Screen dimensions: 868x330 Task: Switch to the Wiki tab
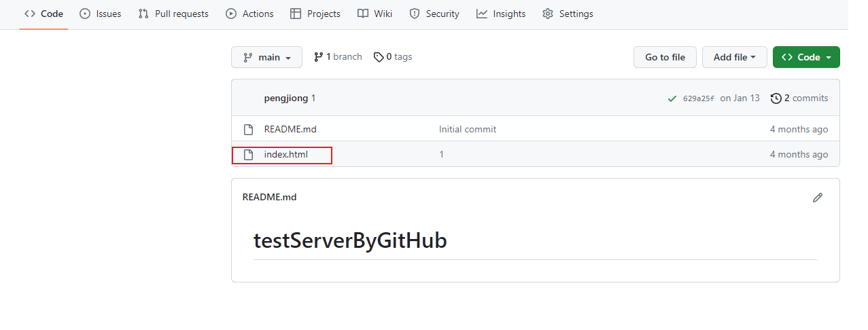[x=375, y=14]
